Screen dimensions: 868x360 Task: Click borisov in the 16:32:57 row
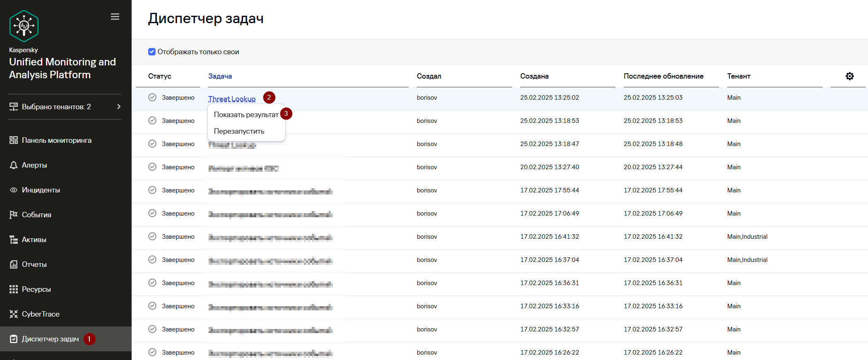[x=427, y=329]
